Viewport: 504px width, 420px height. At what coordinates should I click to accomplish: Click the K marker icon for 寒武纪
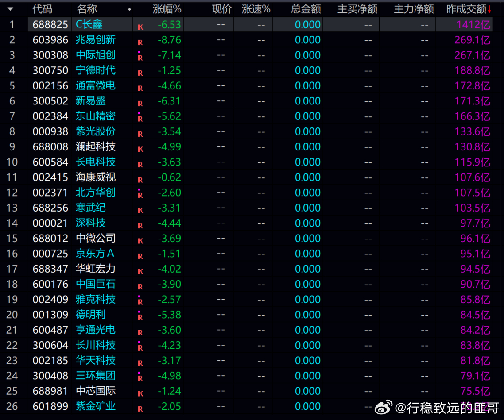(140, 210)
